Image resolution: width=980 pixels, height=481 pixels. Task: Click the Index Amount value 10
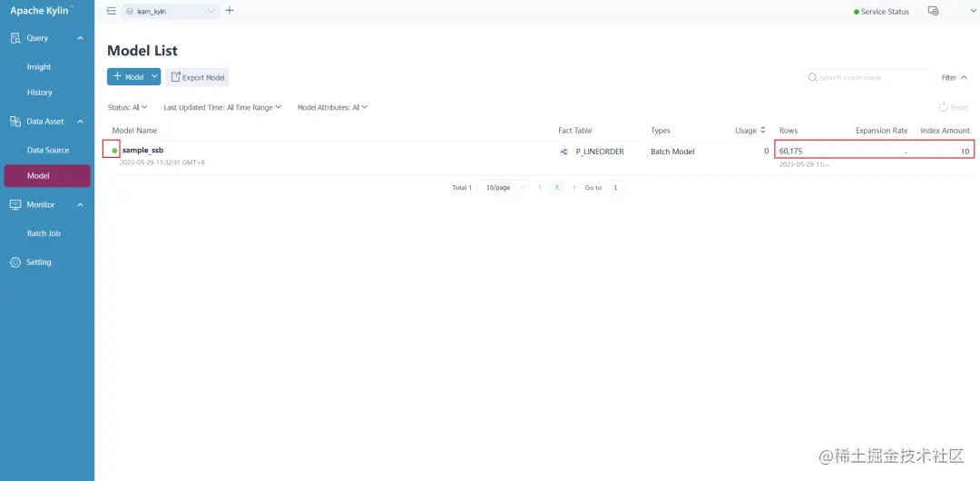point(965,152)
